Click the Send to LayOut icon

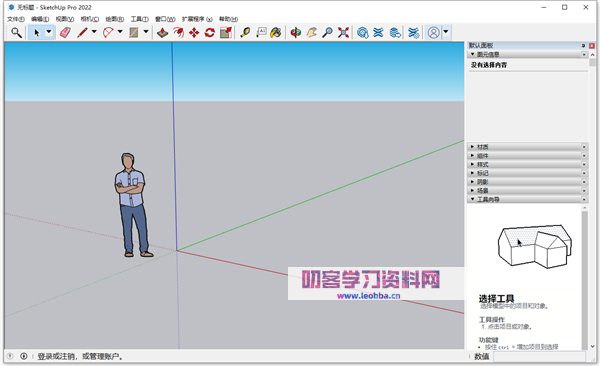coord(395,33)
